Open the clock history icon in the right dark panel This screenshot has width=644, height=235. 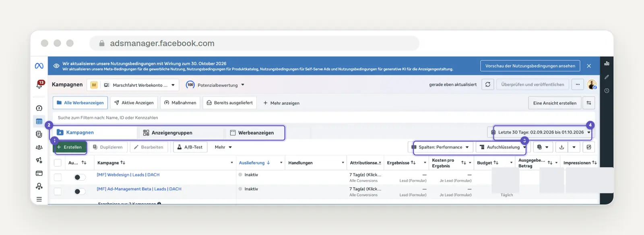(607, 91)
